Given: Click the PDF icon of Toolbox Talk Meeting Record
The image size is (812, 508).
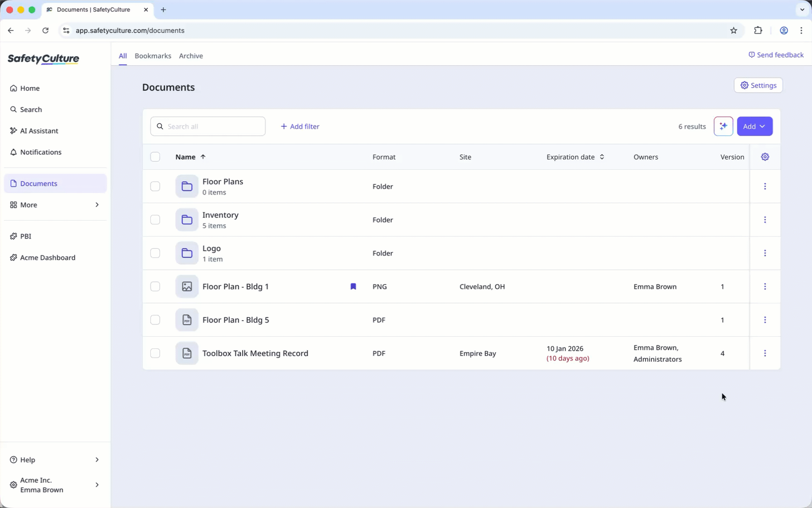Looking at the screenshot, I should [187, 353].
